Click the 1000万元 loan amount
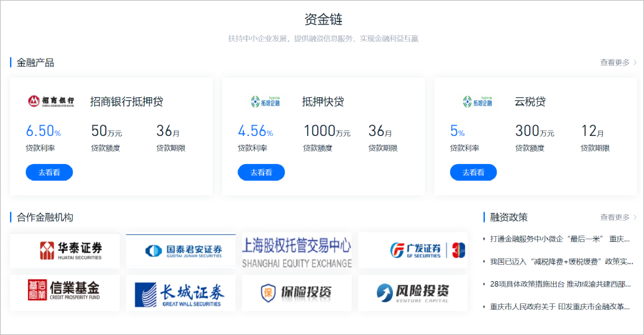Screen dimensions: 644x335 coord(327,131)
